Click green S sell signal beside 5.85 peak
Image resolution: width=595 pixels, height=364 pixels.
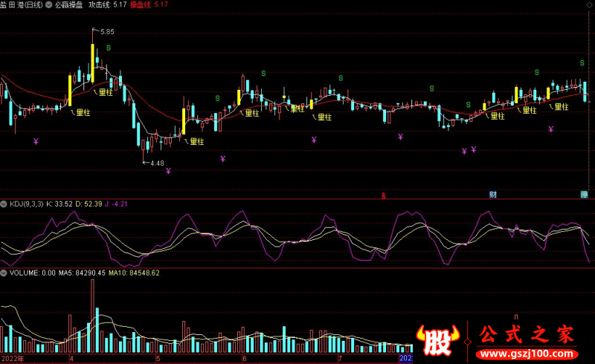(x=109, y=48)
